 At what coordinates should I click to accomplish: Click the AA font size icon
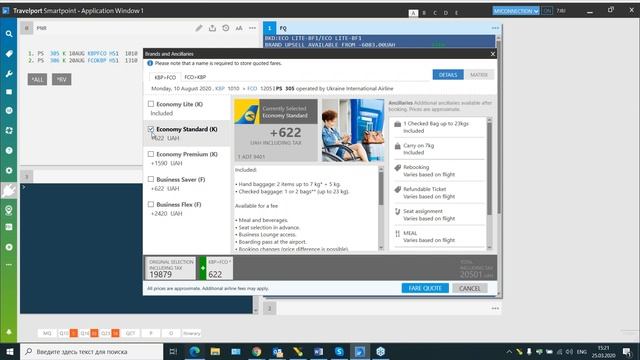click(239, 28)
